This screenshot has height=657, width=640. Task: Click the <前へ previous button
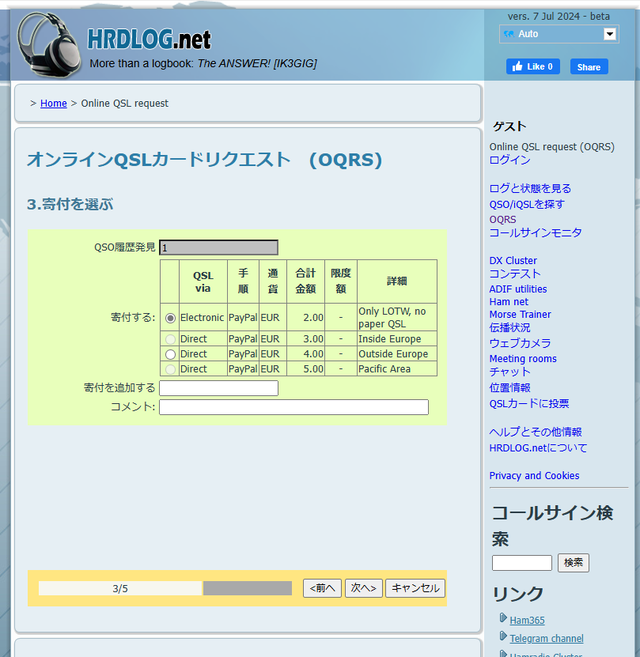click(322, 588)
